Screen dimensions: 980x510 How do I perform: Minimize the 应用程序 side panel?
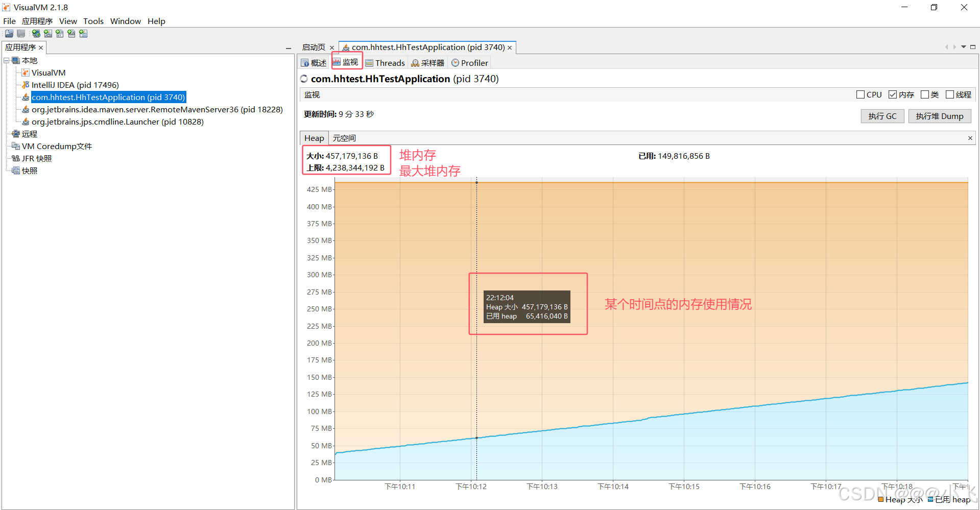pyautogui.click(x=289, y=48)
